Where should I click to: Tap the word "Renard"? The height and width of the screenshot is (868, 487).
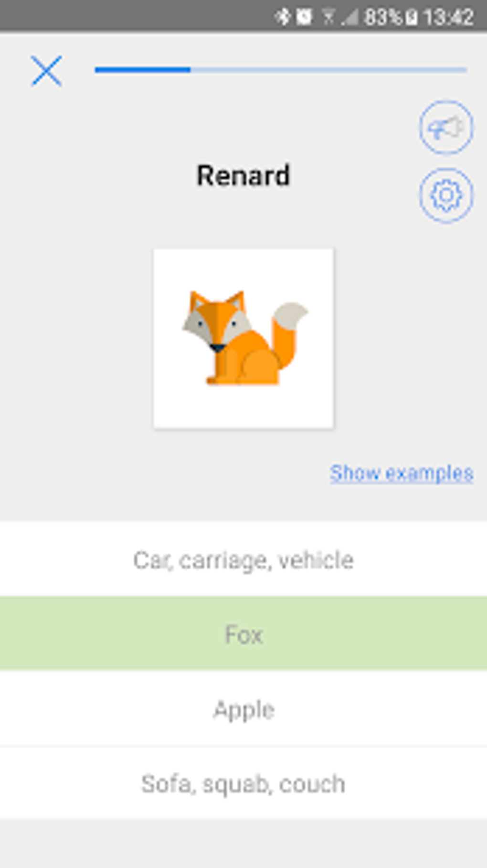pos(243,175)
